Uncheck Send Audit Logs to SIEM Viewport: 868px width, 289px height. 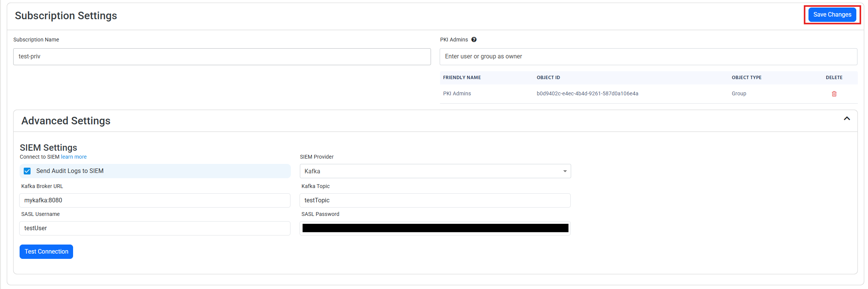[27, 171]
